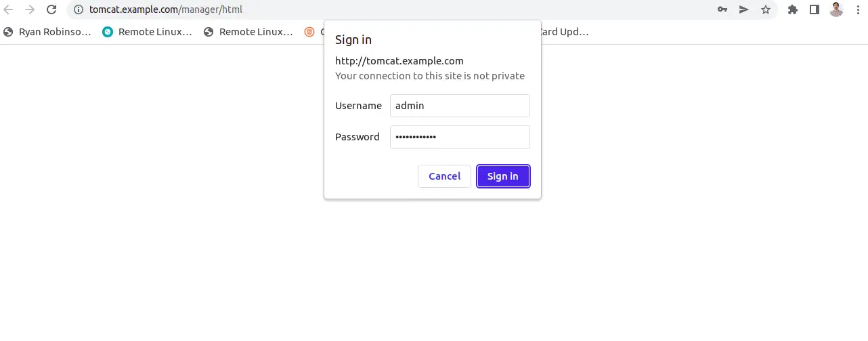
Task: Open saved passwords key icon
Action: [722, 10]
